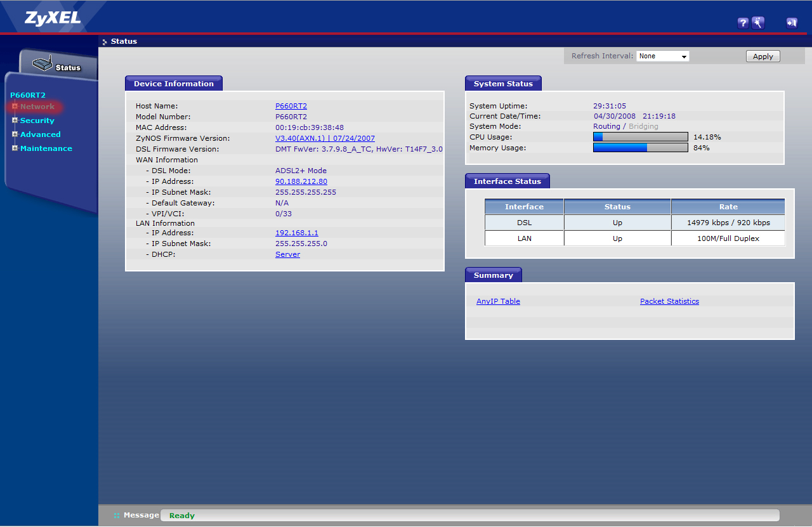Click the WAN subnet mask 255.255.255.255

306,192
